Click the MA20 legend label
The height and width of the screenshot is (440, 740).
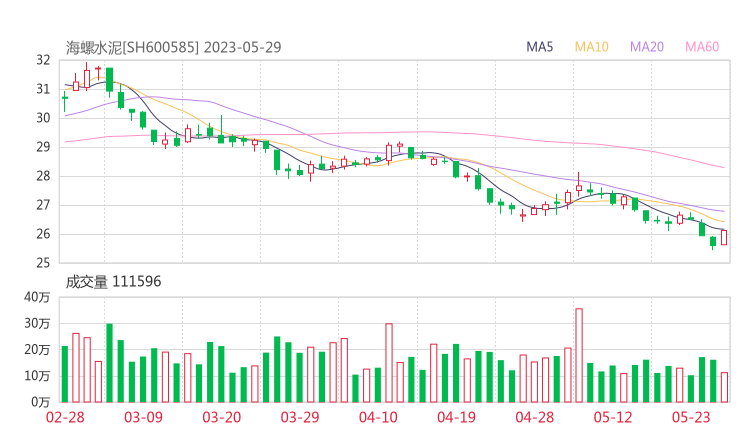[647, 47]
